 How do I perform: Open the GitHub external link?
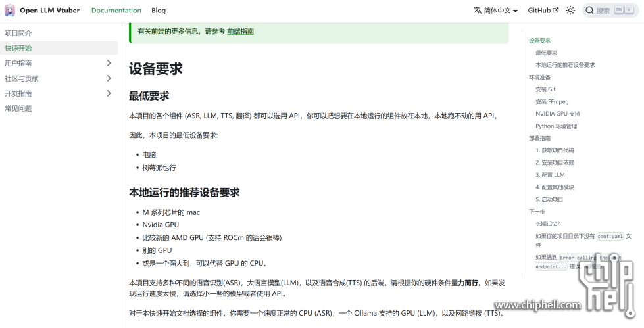pyautogui.click(x=543, y=11)
